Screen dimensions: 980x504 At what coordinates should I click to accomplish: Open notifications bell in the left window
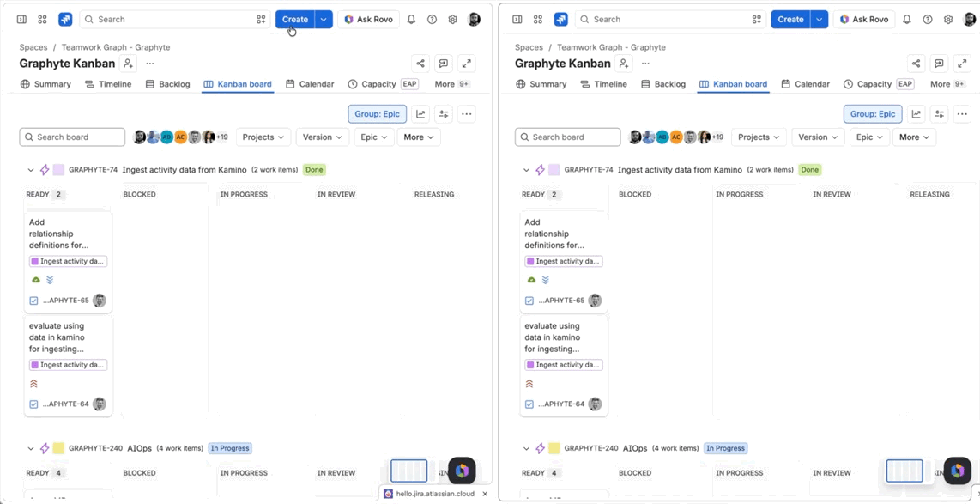(x=411, y=20)
